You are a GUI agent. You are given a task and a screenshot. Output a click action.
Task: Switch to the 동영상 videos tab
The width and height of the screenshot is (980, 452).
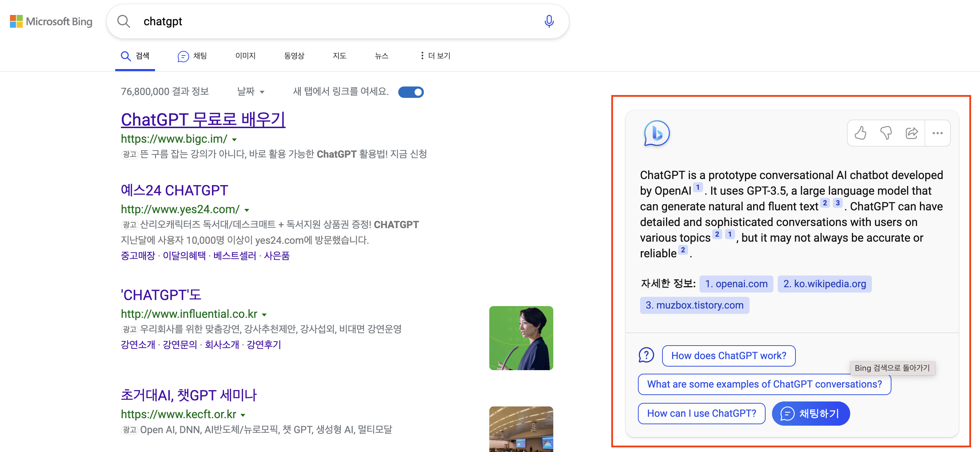pyautogui.click(x=294, y=56)
